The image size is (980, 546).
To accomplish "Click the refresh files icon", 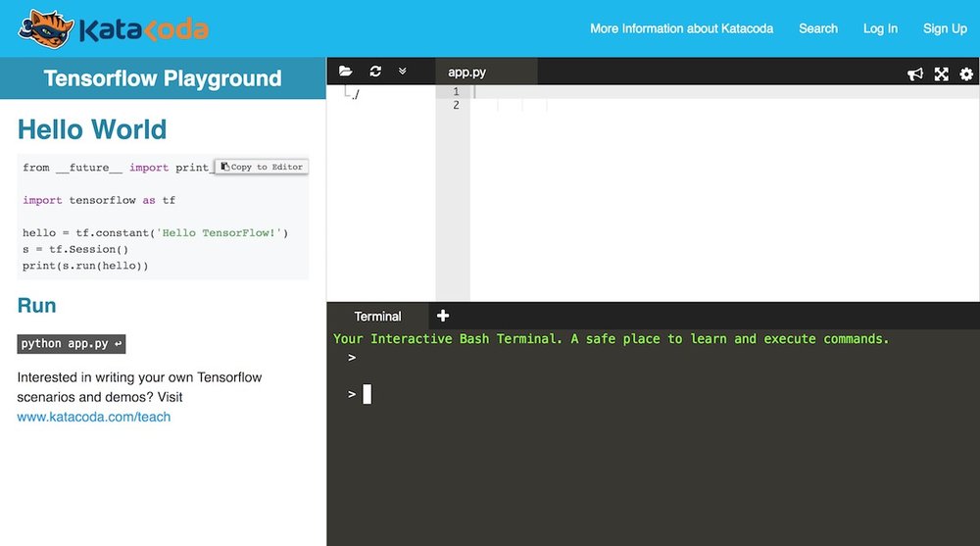I will tap(375, 72).
